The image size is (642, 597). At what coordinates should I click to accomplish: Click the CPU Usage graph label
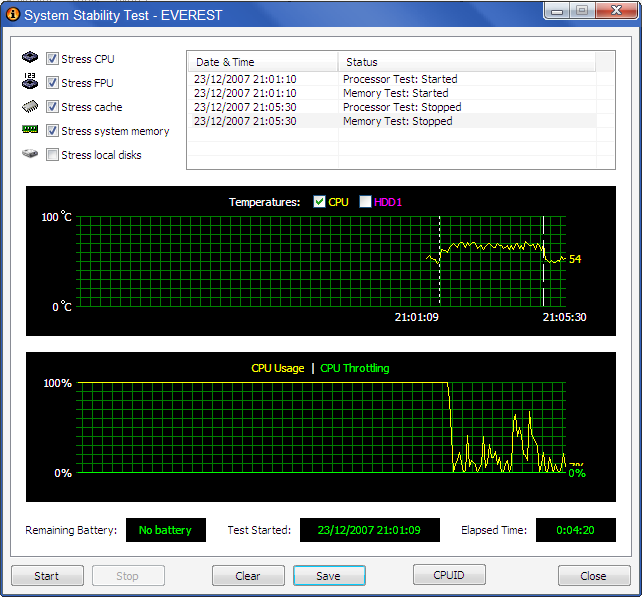pos(278,368)
